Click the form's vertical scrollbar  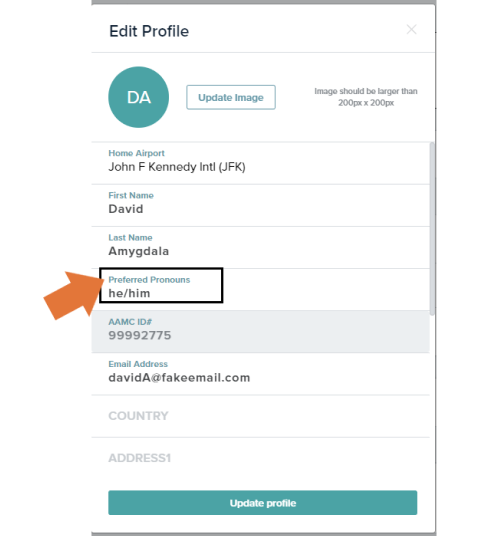pyautogui.click(x=432, y=229)
